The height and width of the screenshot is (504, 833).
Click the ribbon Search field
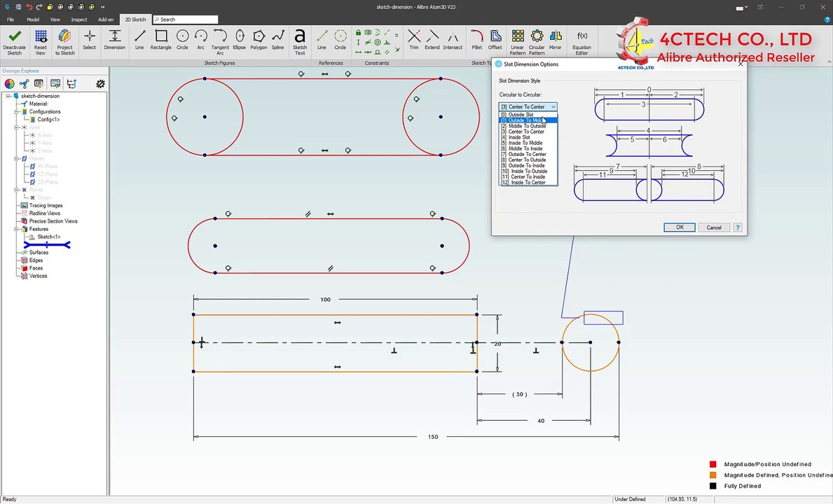click(186, 20)
